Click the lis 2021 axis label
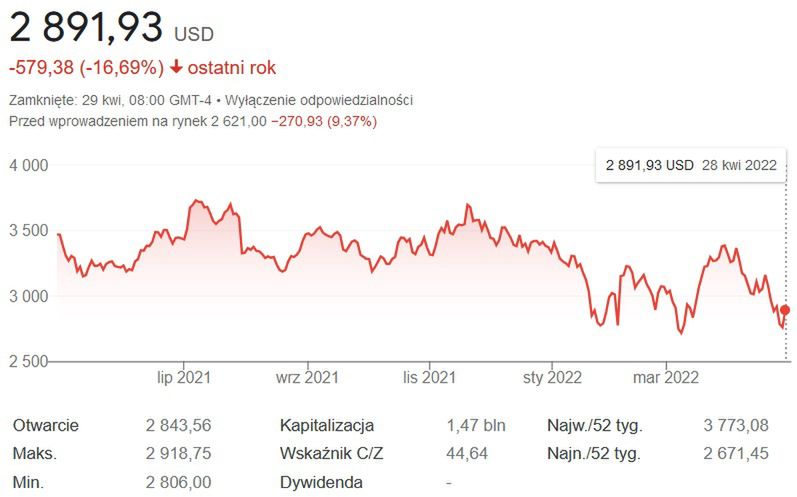The width and height of the screenshot is (797, 497). (429, 377)
